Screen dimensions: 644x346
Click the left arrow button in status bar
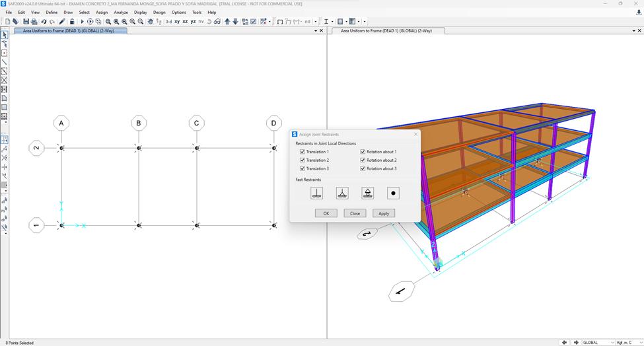(x=564, y=342)
